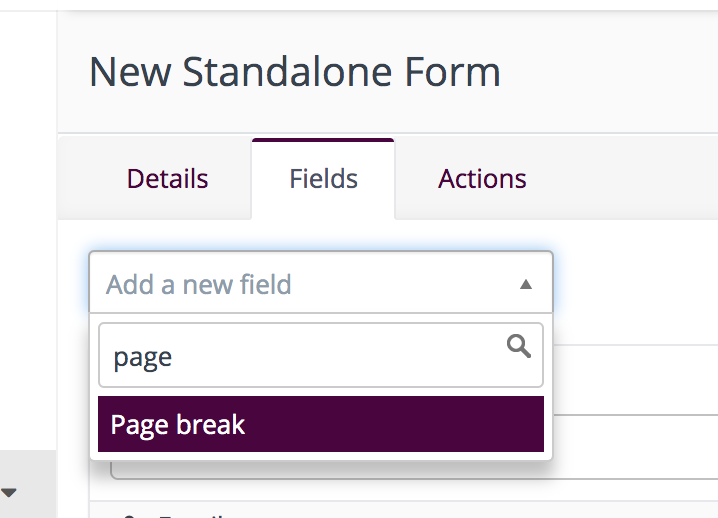Click the Actions label in the tab bar
Viewport: 718px width, 518px height.
(482, 179)
